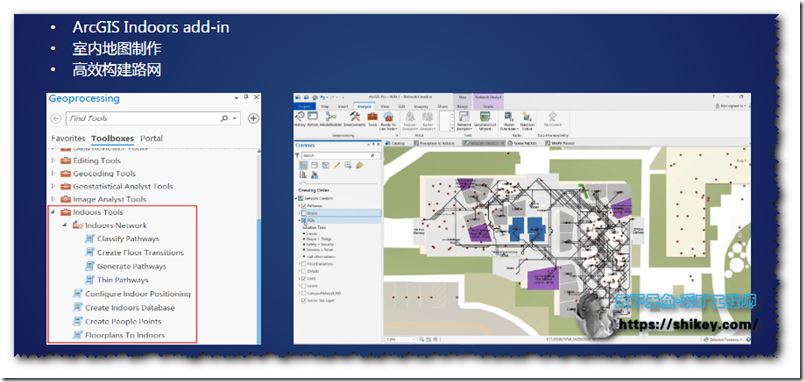Switch to the Catalog view tab

[x=395, y=144]
